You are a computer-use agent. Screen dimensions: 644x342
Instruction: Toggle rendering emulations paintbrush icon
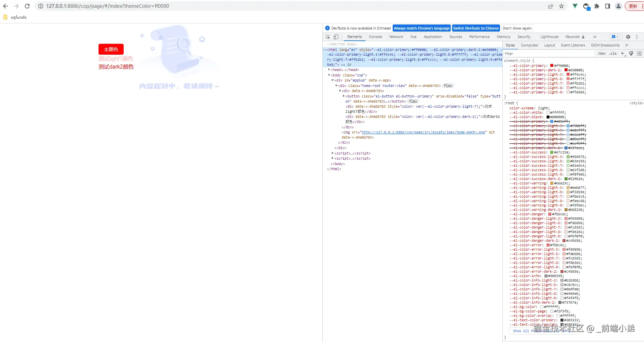coord(631,54)
